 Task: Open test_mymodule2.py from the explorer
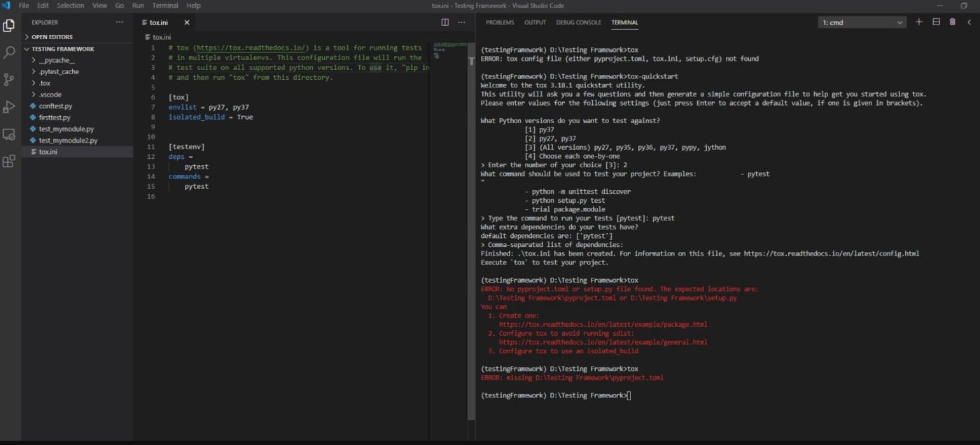[77, 140]
